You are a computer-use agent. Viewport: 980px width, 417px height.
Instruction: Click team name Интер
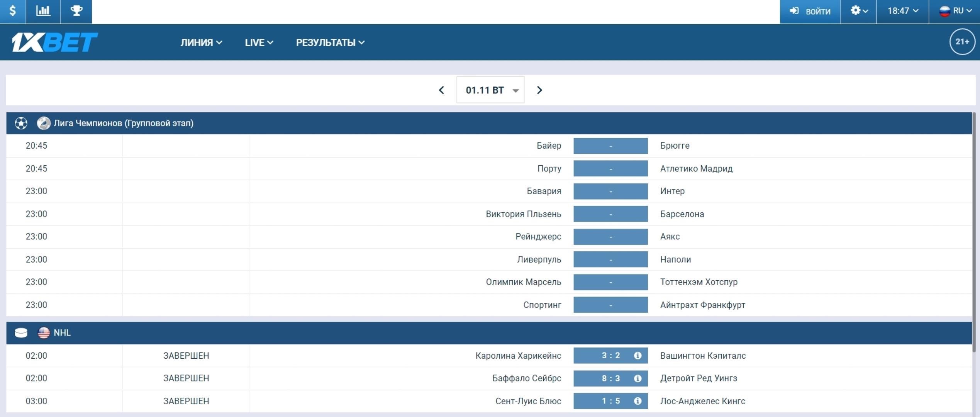click(672, 191)
